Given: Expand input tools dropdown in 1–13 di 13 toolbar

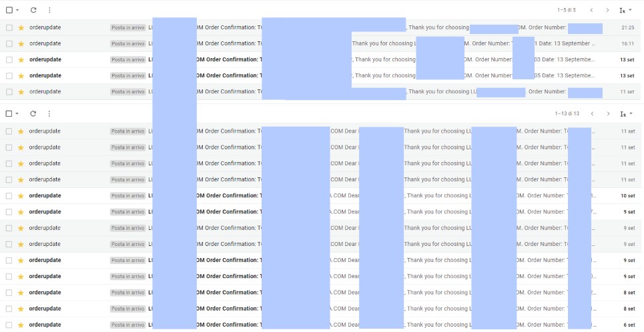Looking at the screenshot, I should coord(631,114).
